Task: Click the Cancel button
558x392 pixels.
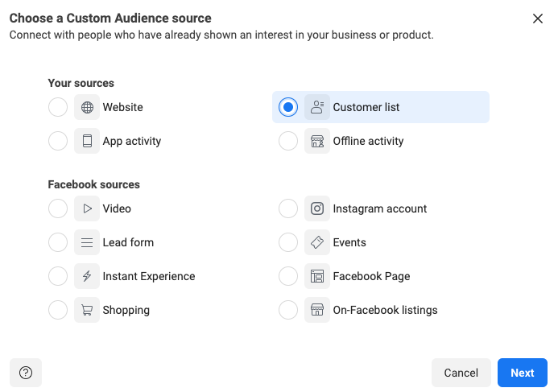Action: [x=461, y=373]
